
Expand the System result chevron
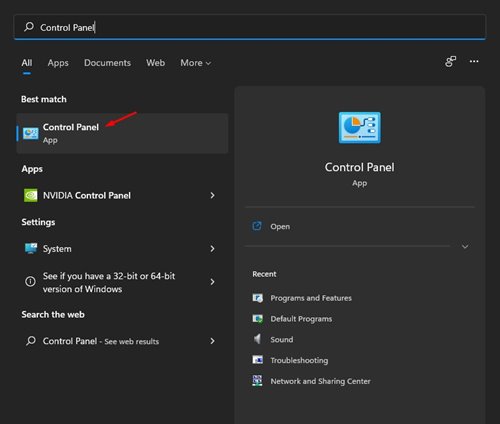tap(212, 249)
